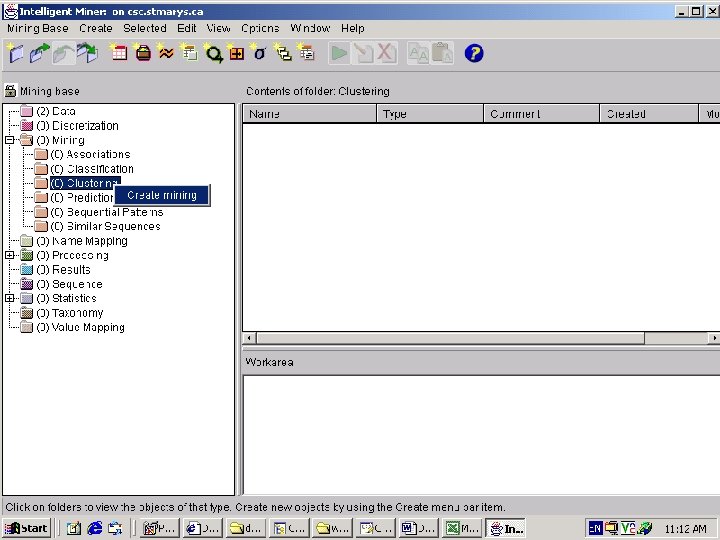This screenshot has height=540, width=720.
Task: Choose Create mining from the popup menu
Action: pyautogui.click(x=162, y=195)
